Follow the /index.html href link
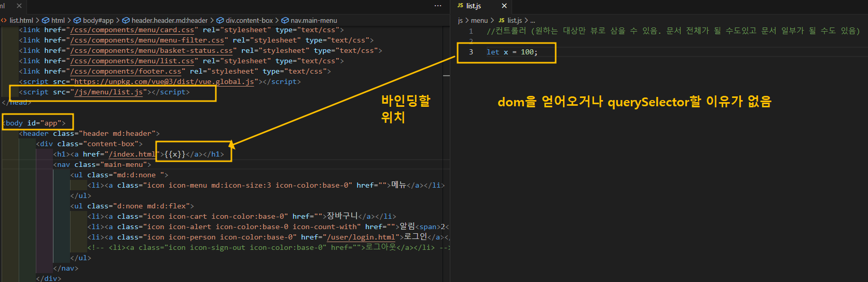The image size is (868, 282). tap(132, 154)
